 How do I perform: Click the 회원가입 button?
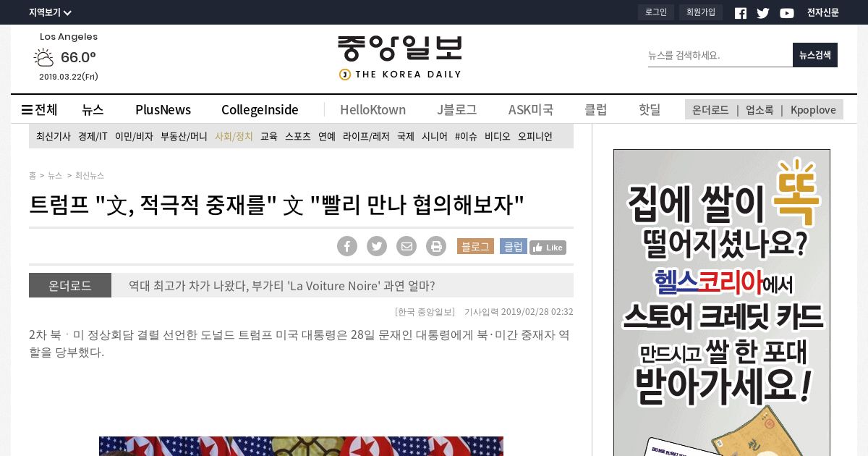[701, 12]
